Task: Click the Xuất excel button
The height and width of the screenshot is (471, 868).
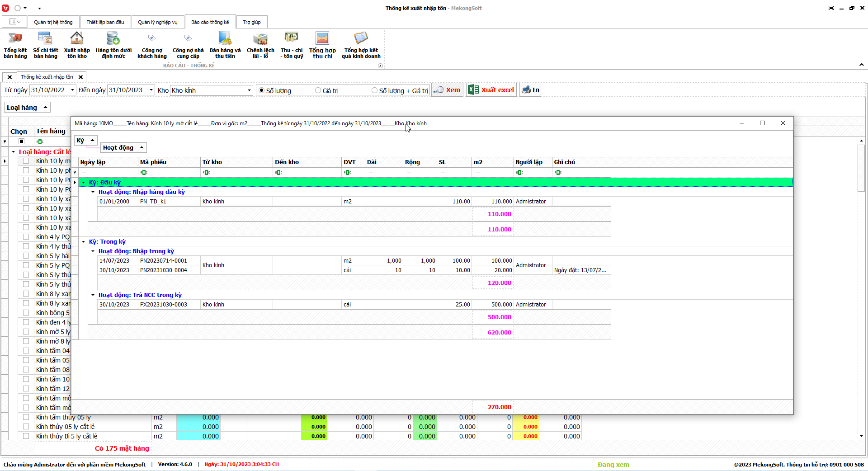Action: (x=491, y=90)
